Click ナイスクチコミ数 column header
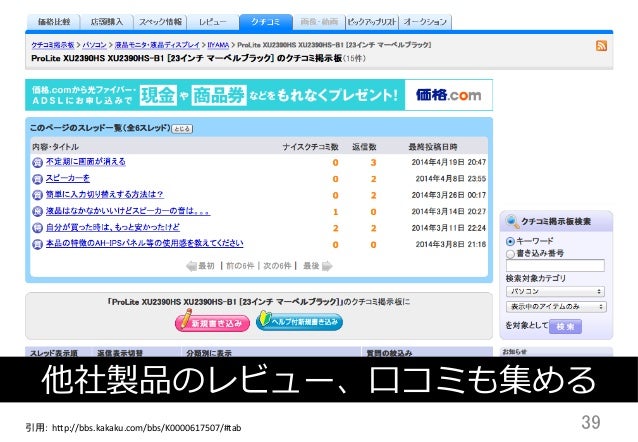Screen dimensions: 638x442 (310, 147)
